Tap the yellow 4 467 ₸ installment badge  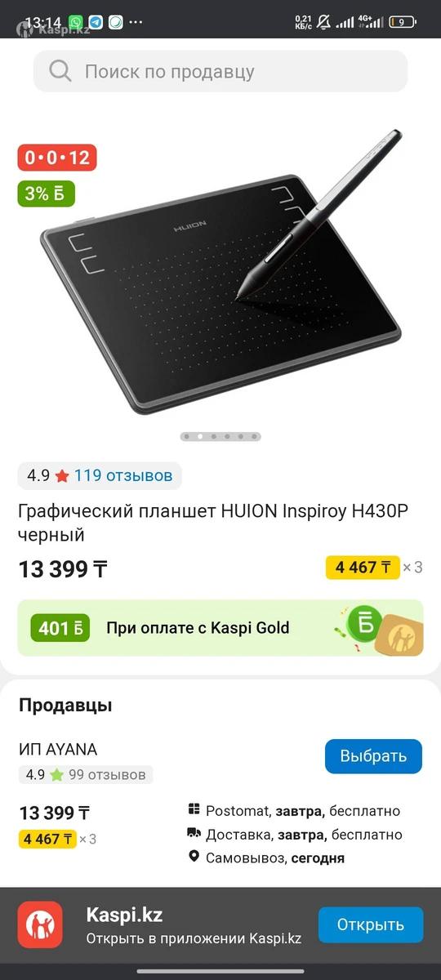pos(363,568)
